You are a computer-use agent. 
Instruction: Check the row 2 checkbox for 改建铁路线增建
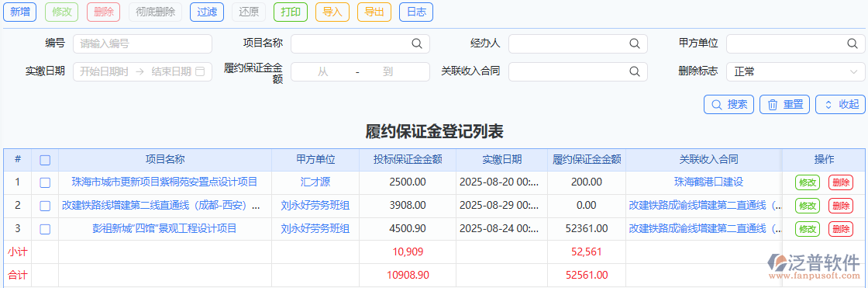pyautogui.click(x=46, y=206)
